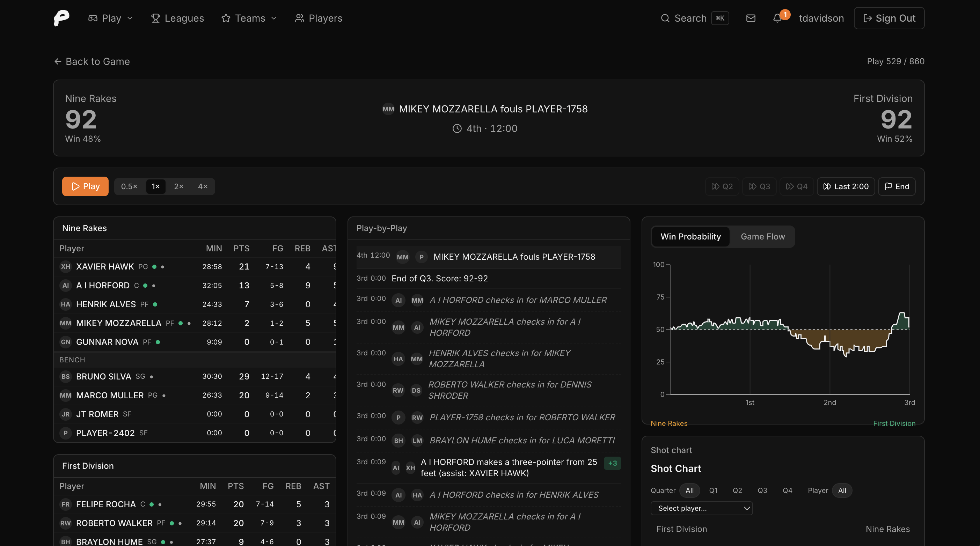Screen dimensions: 980x546
Task: Click the Back to Game link
Action: (x=92, y=61)
